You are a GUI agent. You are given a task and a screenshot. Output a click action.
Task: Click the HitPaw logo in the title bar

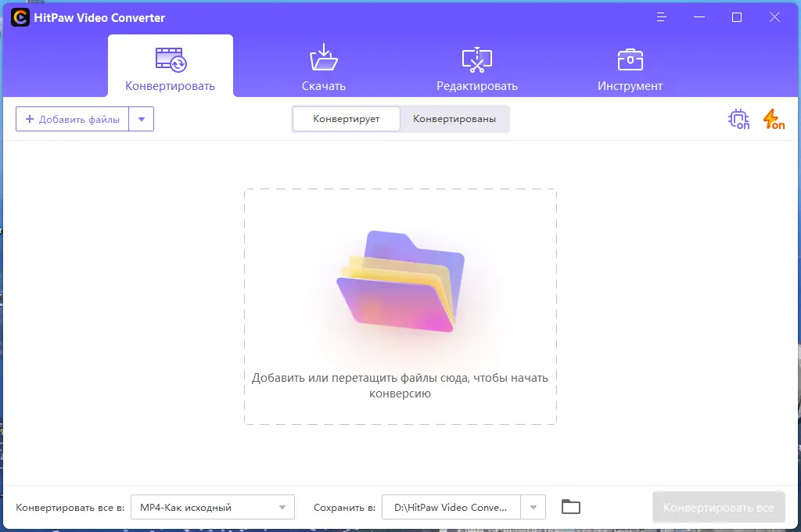20,16
